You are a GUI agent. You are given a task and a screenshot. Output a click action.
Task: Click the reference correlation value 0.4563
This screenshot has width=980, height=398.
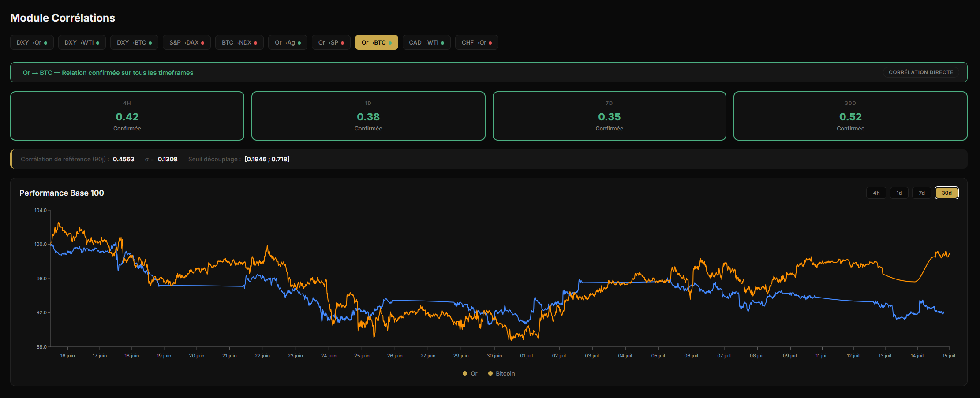point(123,159)
